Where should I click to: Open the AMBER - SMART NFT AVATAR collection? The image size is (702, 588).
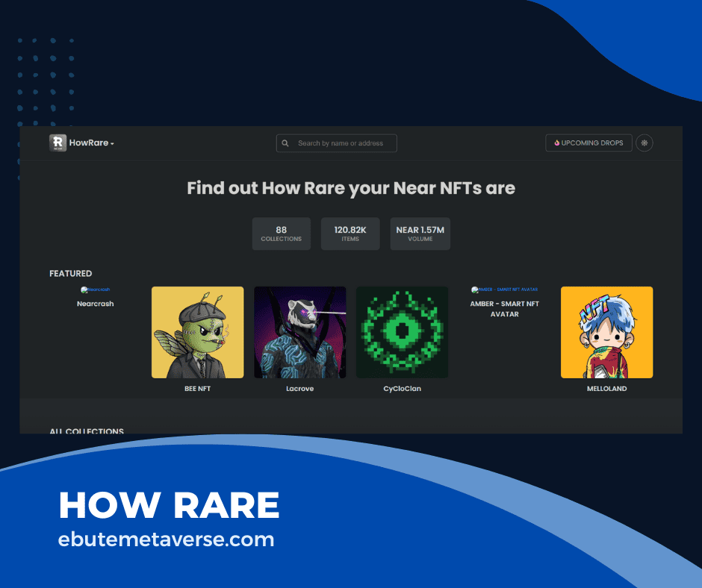[505, 309]
